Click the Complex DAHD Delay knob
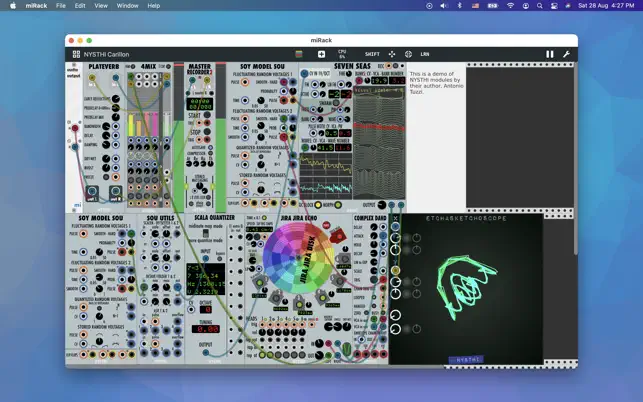 tap(374, 227)
